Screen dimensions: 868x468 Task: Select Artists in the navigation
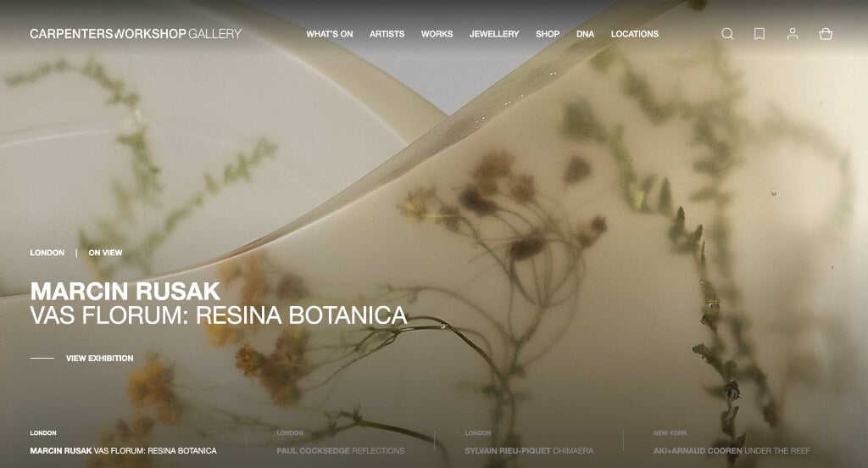[387, 34]
